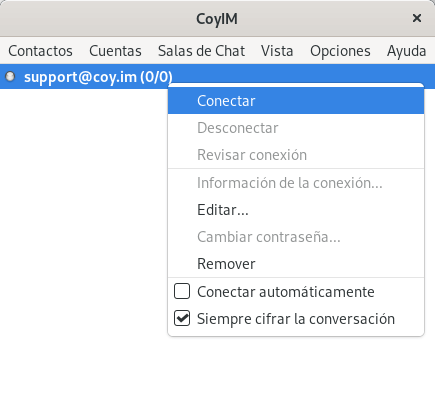Click the CoyIM title bar text
This screenshot has height=418, width=435.
[217, 19]
